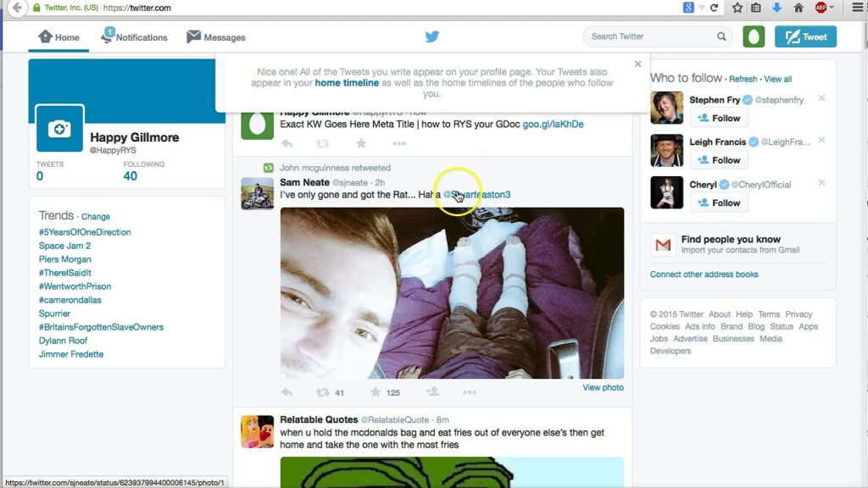Open the Space Jam 2 trend

(x=64, y=246)
